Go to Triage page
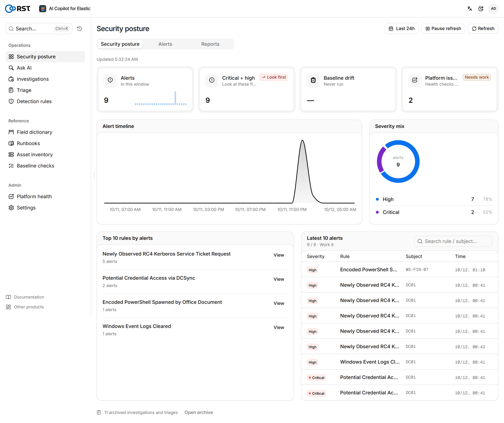 click(x=45, y=90)
